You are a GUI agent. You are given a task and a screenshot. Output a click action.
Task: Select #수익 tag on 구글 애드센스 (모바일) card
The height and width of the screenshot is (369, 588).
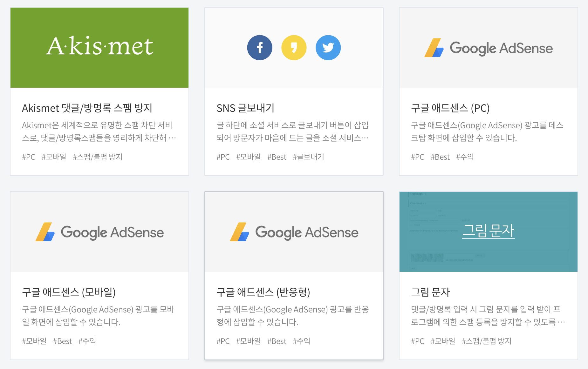(x=87, y=341)
